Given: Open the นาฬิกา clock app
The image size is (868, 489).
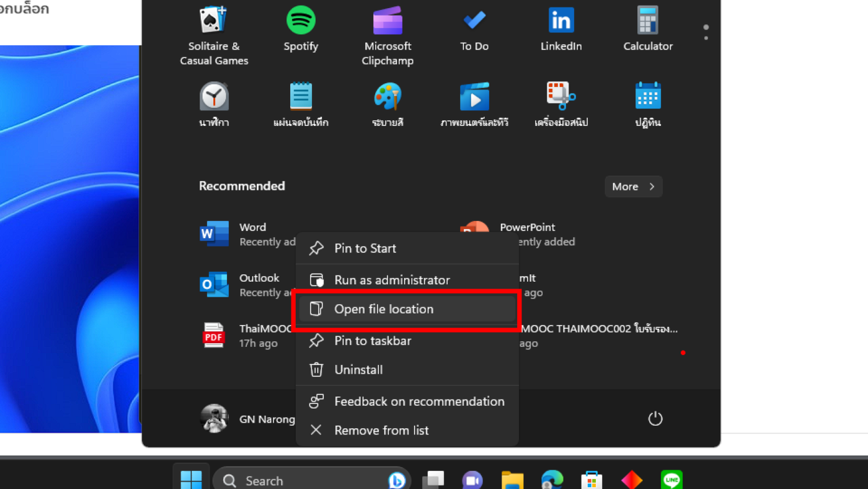Looking at the screenshot, I should pyautogui.click(x=214, y=105).
